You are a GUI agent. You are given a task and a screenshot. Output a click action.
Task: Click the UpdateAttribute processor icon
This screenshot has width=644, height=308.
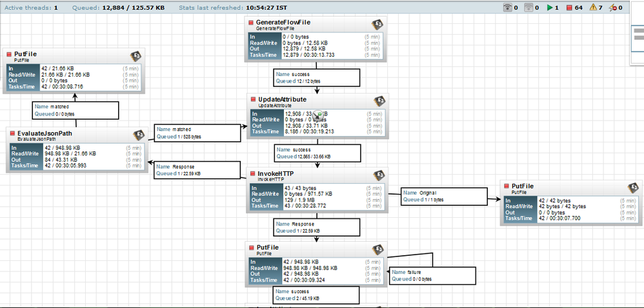(379, 101)
